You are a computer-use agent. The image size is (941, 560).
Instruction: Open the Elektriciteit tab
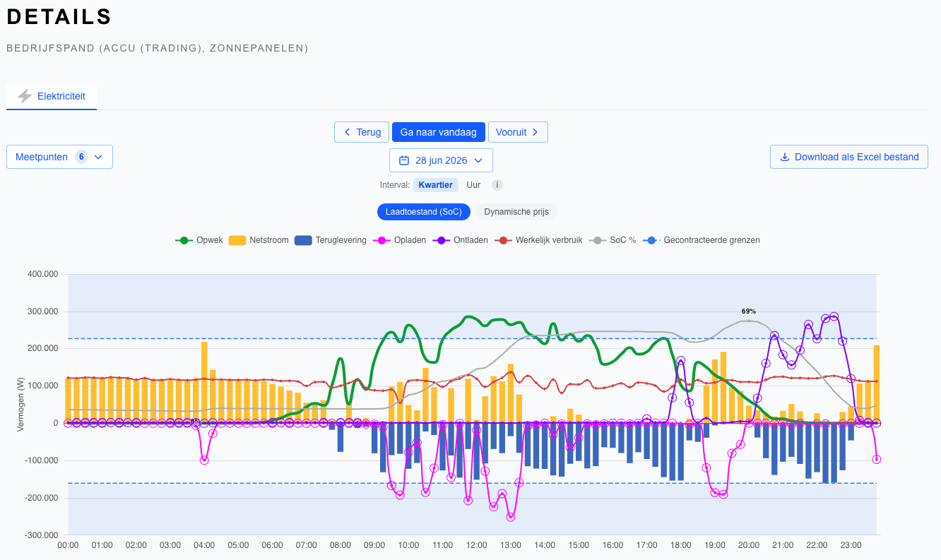52,96
